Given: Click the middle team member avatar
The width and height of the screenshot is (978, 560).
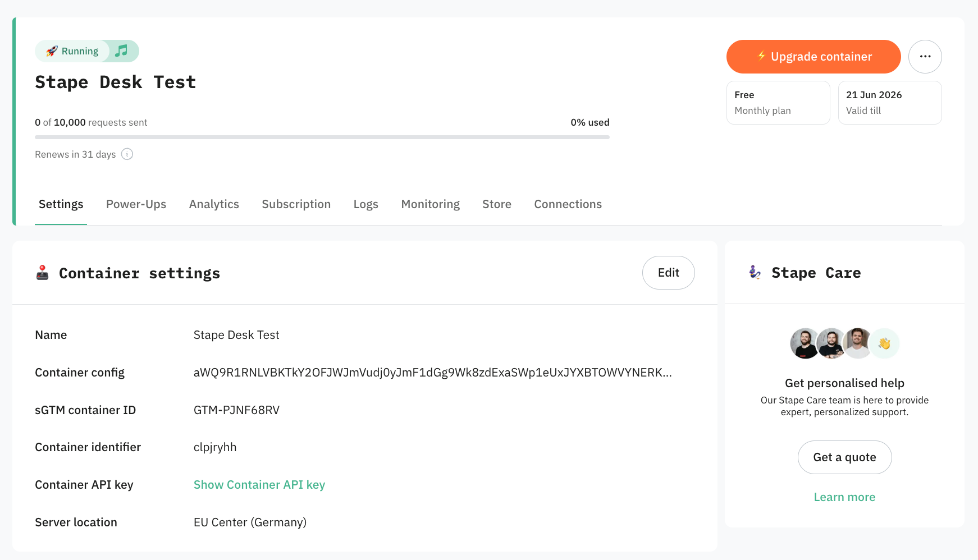Looking at the screenshot, I should point(831,343).
